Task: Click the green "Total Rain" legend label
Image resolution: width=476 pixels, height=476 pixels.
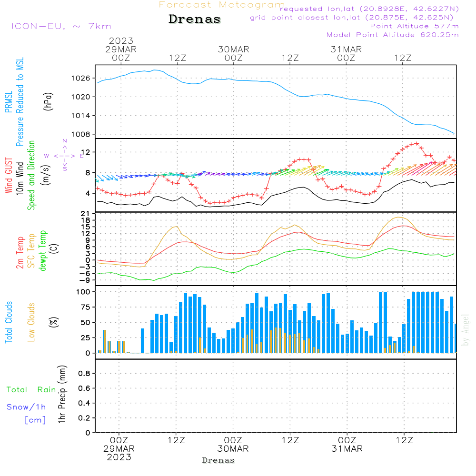Action: (31, 389)
